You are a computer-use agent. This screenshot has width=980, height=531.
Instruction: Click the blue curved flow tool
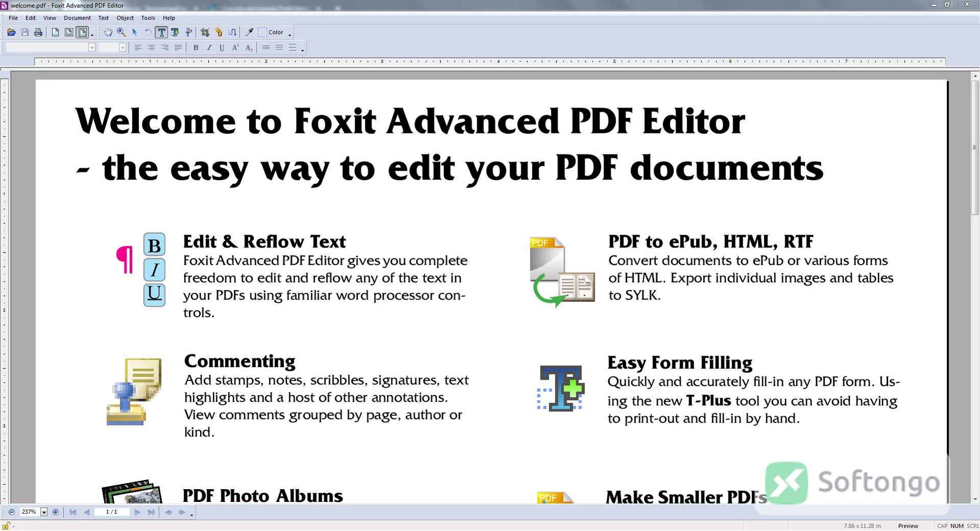coord(233,32)
